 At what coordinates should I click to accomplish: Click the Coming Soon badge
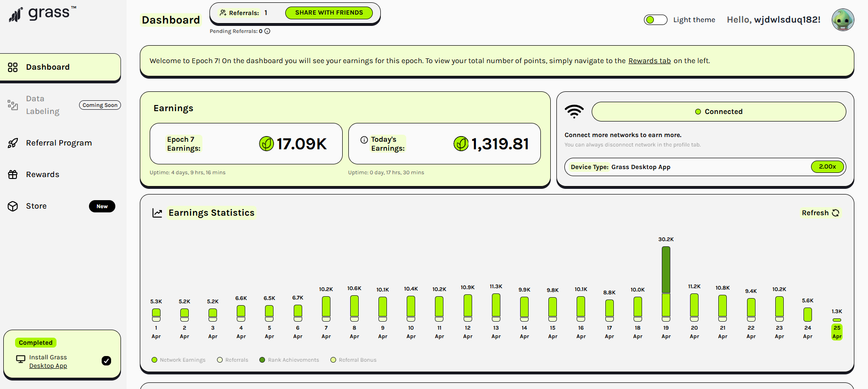(x=100, y=105)
